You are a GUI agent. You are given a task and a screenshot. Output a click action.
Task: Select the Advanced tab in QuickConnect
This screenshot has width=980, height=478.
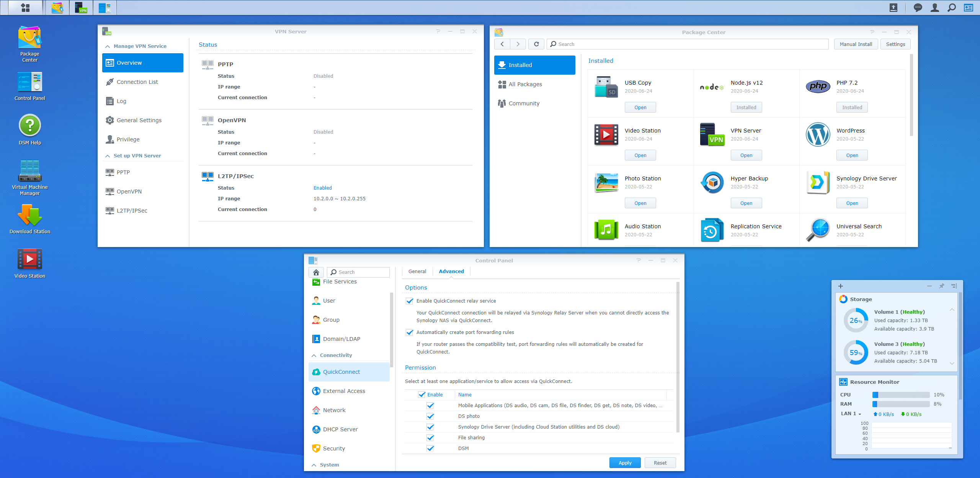pyautogui.click(x=451, y=272)
